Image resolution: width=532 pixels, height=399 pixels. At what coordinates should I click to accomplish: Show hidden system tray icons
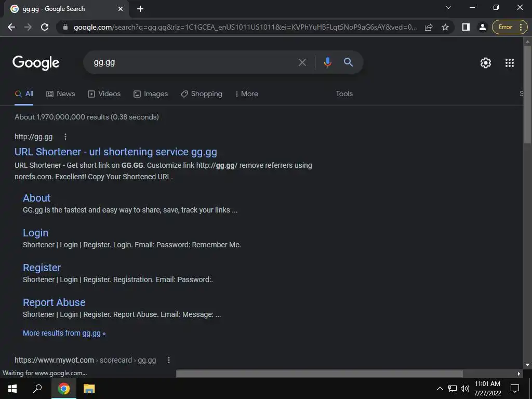point(440,389)
